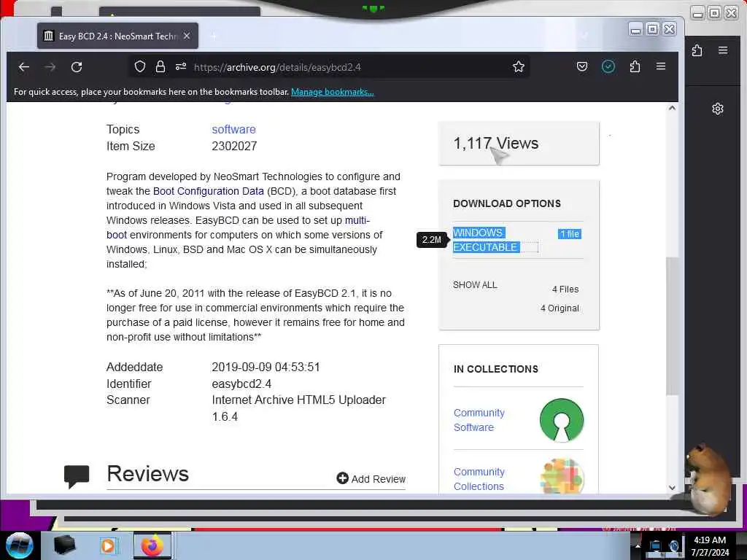Click Add Review button
The height and width of the screenshot is (560, 747).
[x=371, y=478]
